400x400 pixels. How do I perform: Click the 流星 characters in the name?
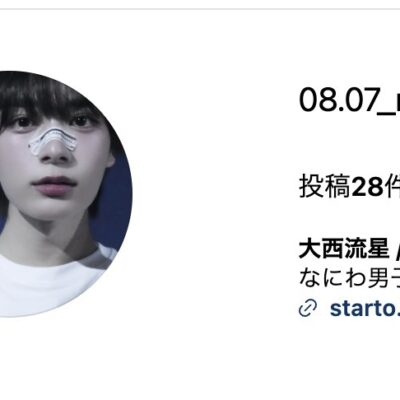pyautogui.click(x=366, y=249)
